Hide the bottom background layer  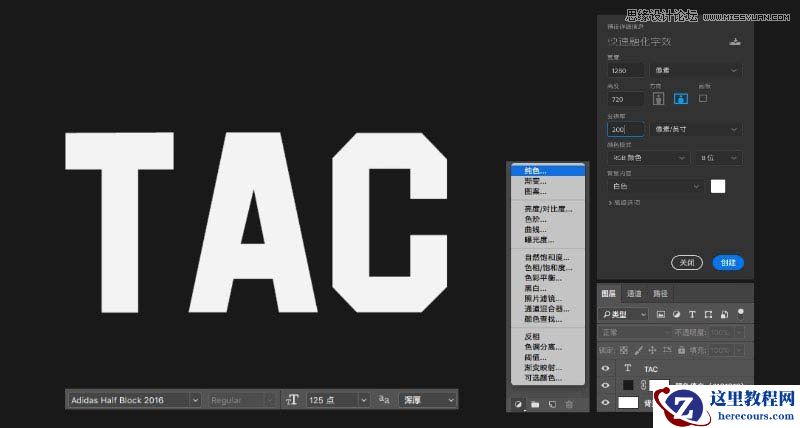click(x=605, y=402)
